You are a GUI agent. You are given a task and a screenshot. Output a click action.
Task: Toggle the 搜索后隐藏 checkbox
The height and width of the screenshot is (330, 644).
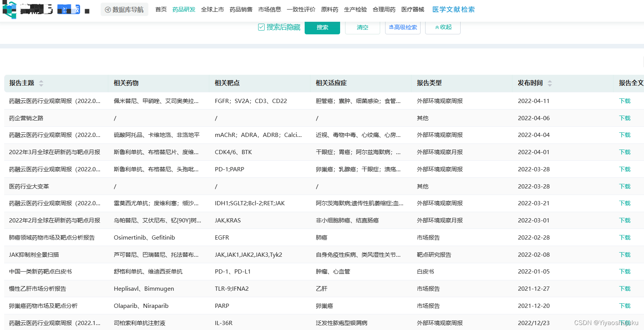261,27
